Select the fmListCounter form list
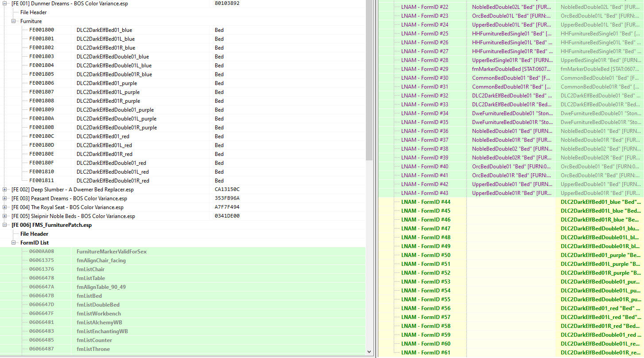Viewport: 644px width, 358px height. click(183, 340)
